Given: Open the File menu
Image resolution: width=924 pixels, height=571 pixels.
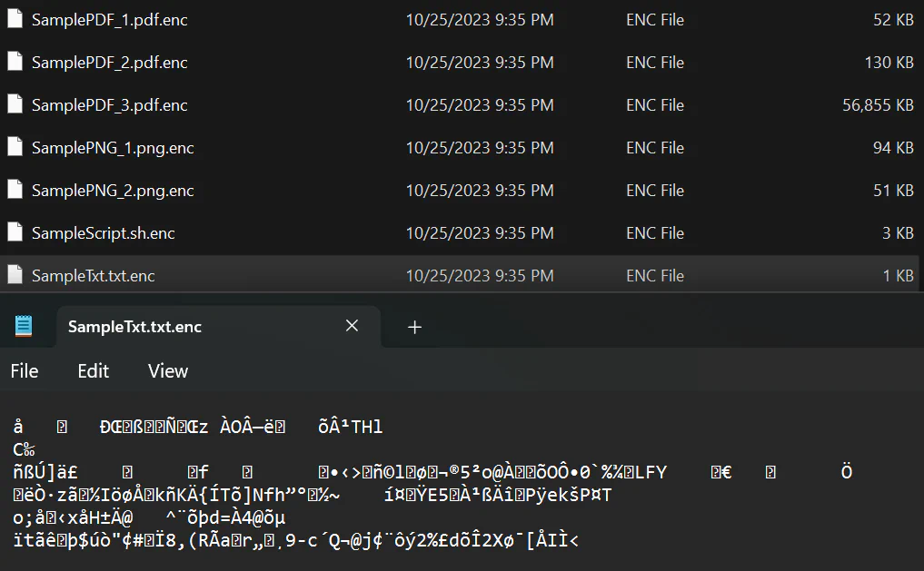Looking at the screenshot, I should tap(25, 371).
